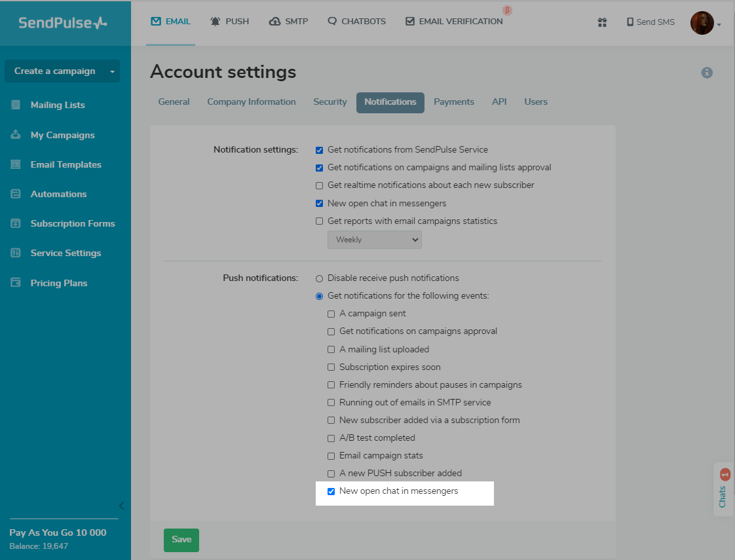Collapse the sidebar with the arrow icon
The height and width of the screenshot is (560, 735).
coord(121,505)
